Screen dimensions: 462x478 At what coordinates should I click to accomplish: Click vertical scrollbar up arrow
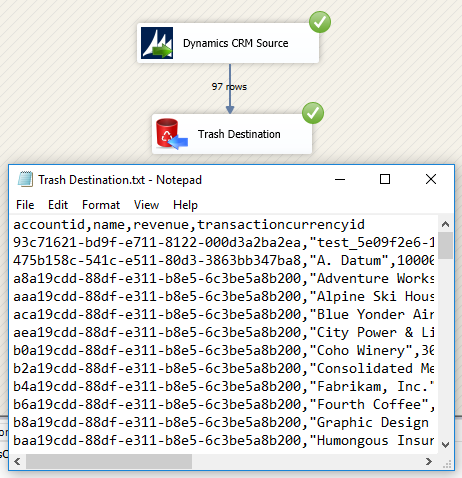446,224
